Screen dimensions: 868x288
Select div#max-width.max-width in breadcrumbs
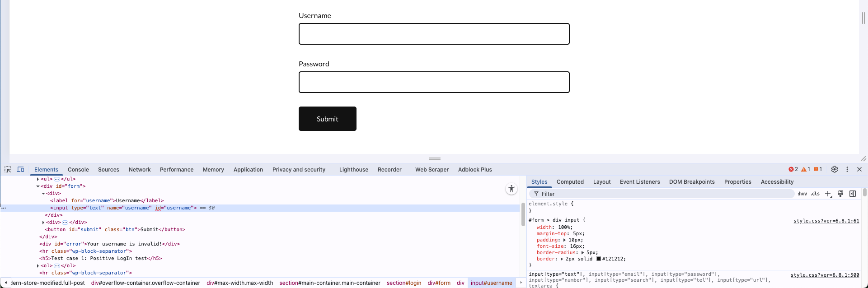[240, 283]
